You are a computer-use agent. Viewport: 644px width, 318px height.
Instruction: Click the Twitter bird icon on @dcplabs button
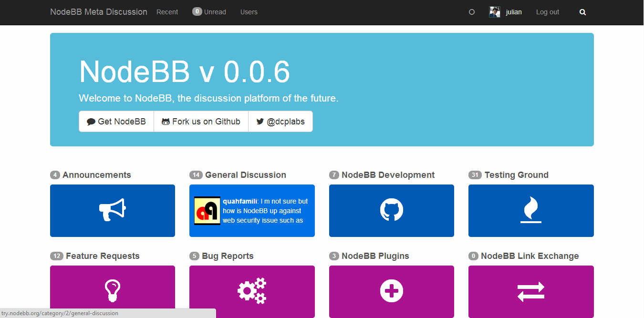coord(260,122)
